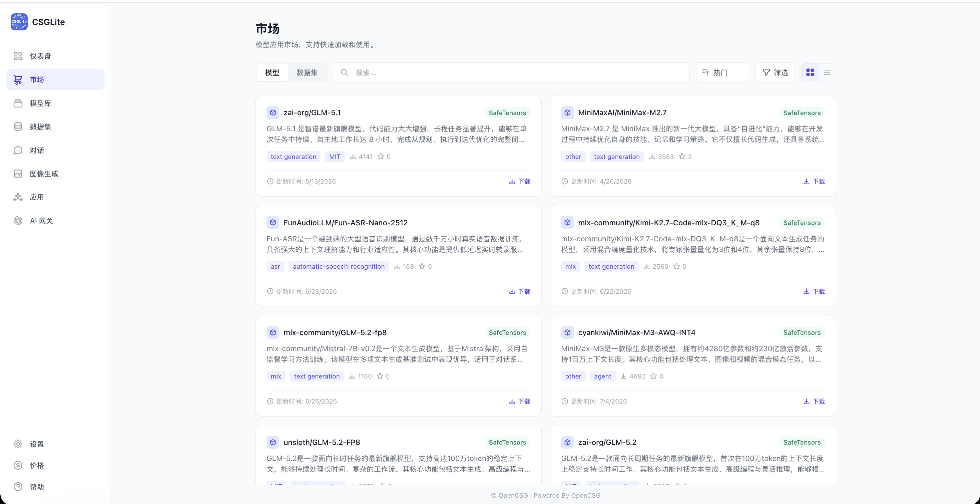Open zai-org/GLM-5.2 model title
The width and height of the screenshot is (980, 504).
click(607, 442)
